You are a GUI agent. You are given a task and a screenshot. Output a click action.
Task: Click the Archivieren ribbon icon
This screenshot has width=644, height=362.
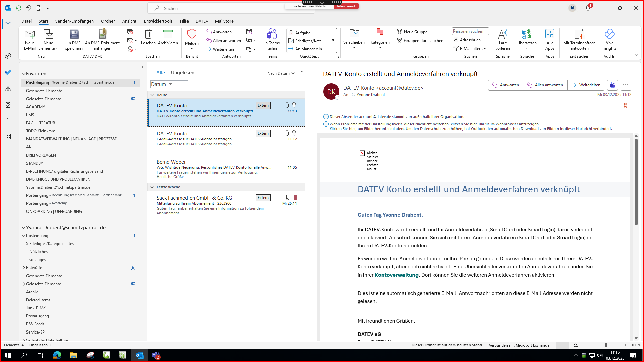pyautogui.click(x=168, y=34)
